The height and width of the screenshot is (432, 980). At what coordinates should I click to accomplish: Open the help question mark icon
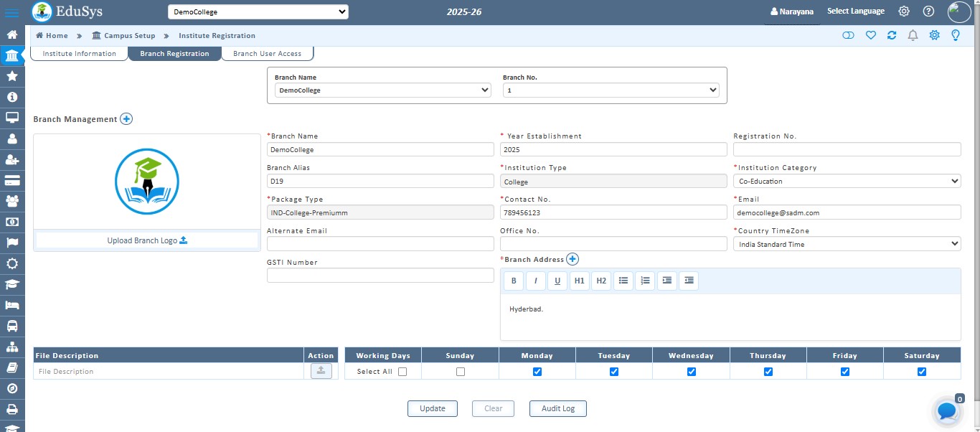point(928,11)
